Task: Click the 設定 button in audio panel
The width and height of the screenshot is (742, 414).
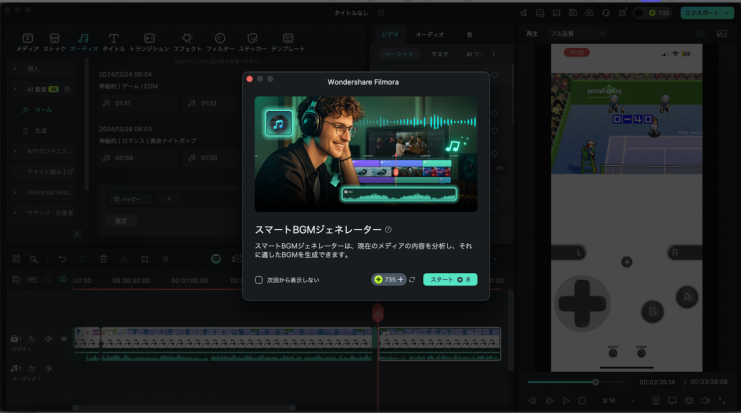Action: point(121,221)
